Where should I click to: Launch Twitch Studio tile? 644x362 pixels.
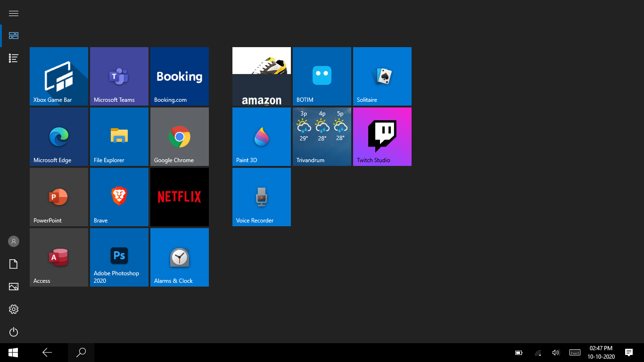pyautogui.click(x=382, y=137)
